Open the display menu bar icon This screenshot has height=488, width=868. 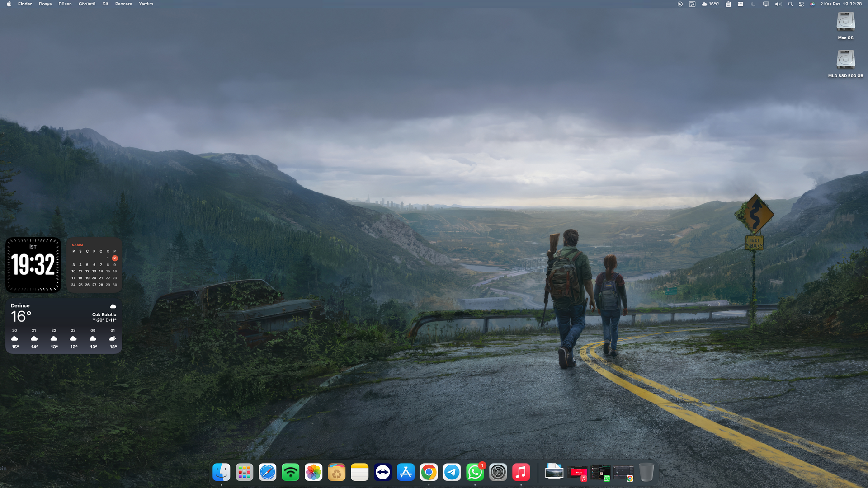click(766, 4)
